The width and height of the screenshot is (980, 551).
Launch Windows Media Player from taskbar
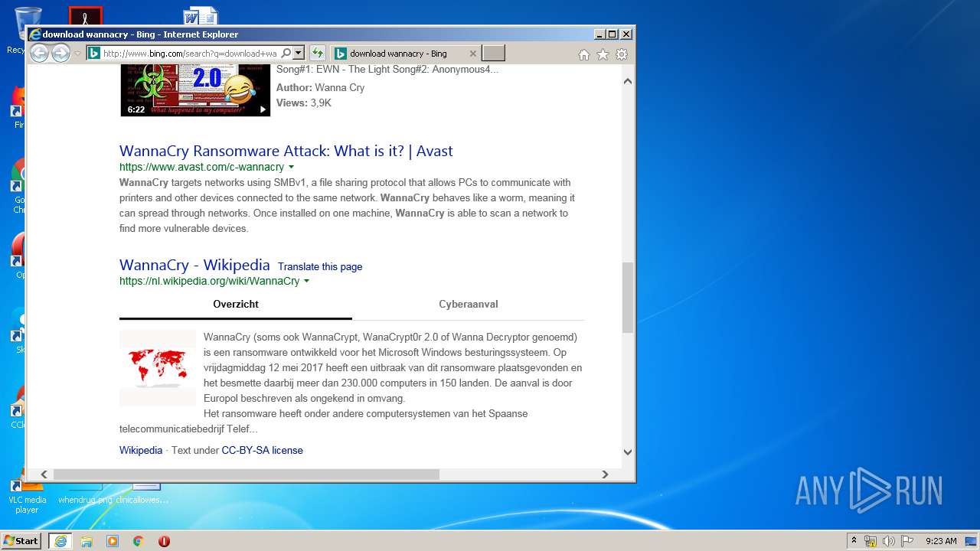point(113,541)
